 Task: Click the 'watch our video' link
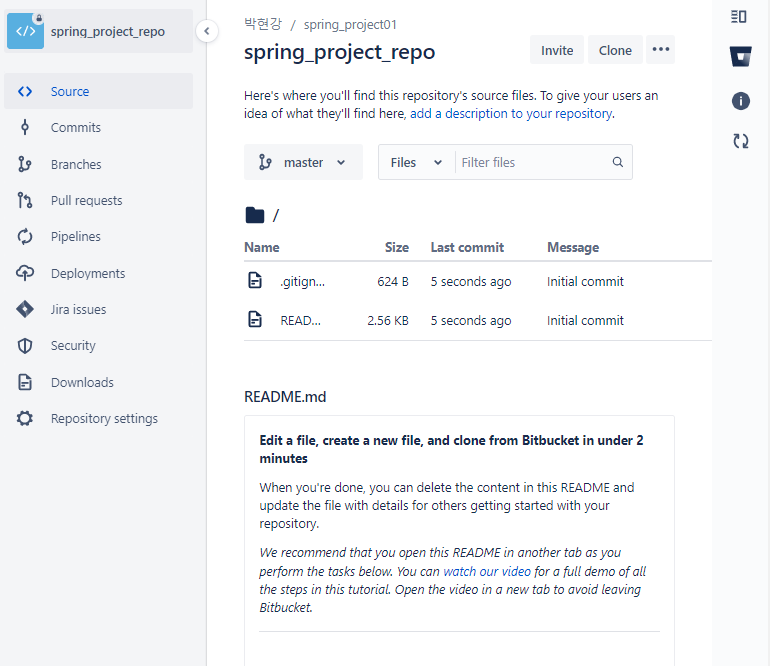pos(487,571)
